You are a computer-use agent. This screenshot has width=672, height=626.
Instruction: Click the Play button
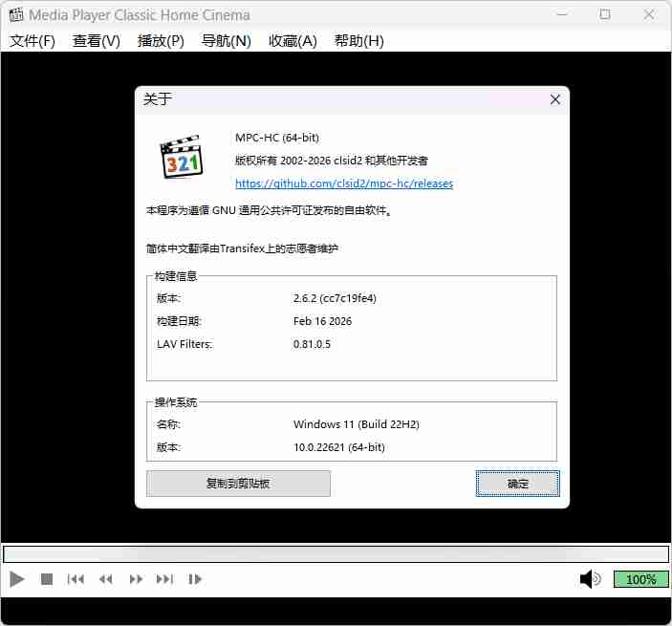(x=17, y=579)
